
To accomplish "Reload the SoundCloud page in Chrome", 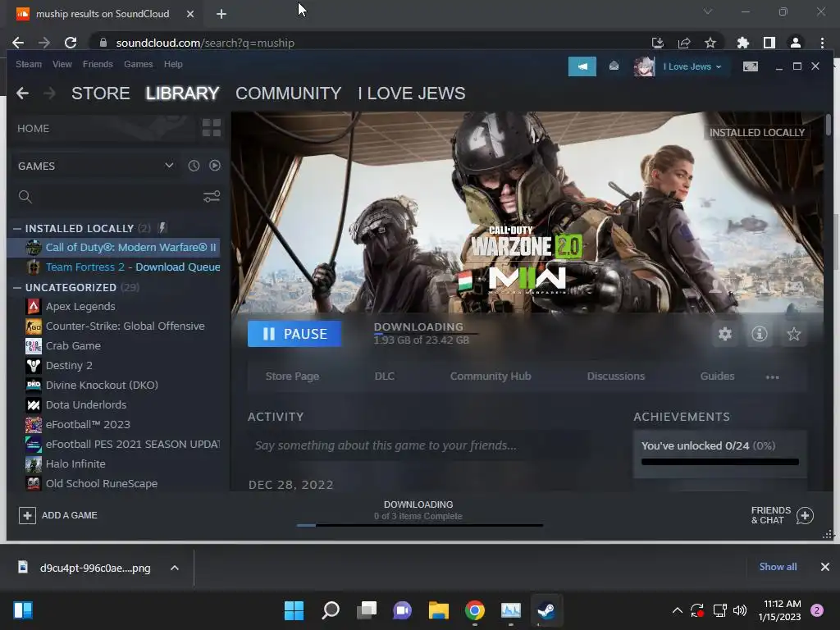I will coord(71,43).
